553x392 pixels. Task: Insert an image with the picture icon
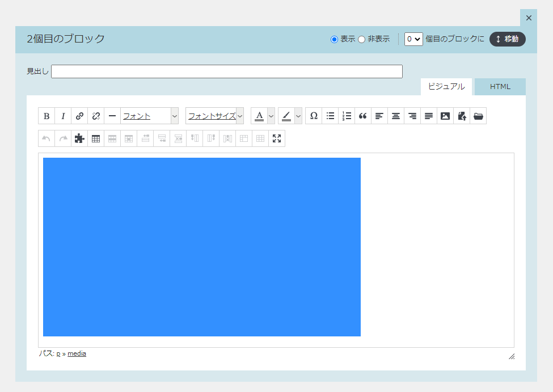tap(445, 116)
